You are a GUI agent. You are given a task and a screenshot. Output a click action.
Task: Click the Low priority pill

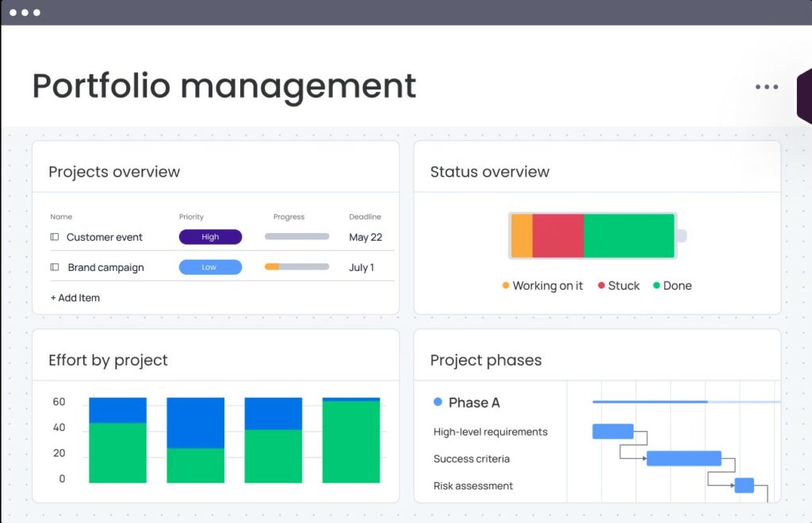[x=210, y=268]
